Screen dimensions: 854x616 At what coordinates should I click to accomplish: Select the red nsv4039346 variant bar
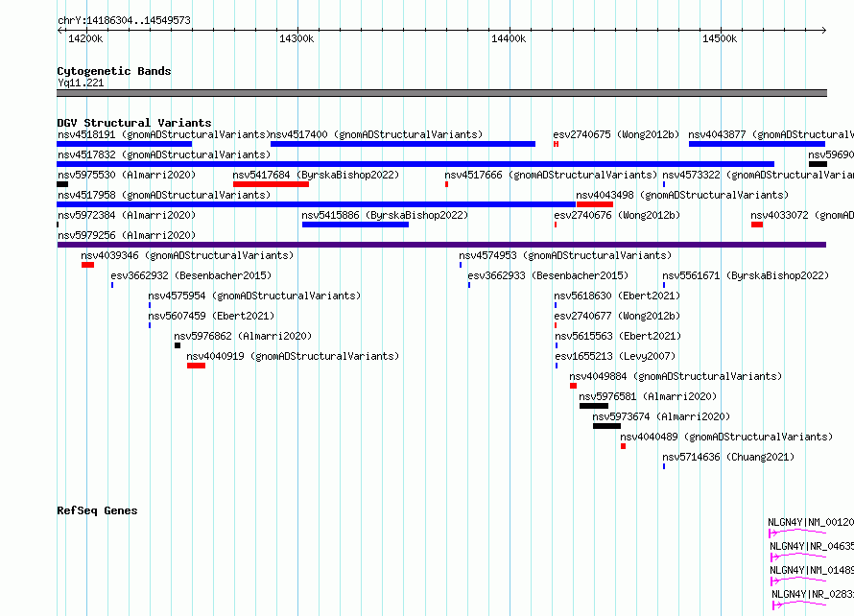(x=87, y=265)
